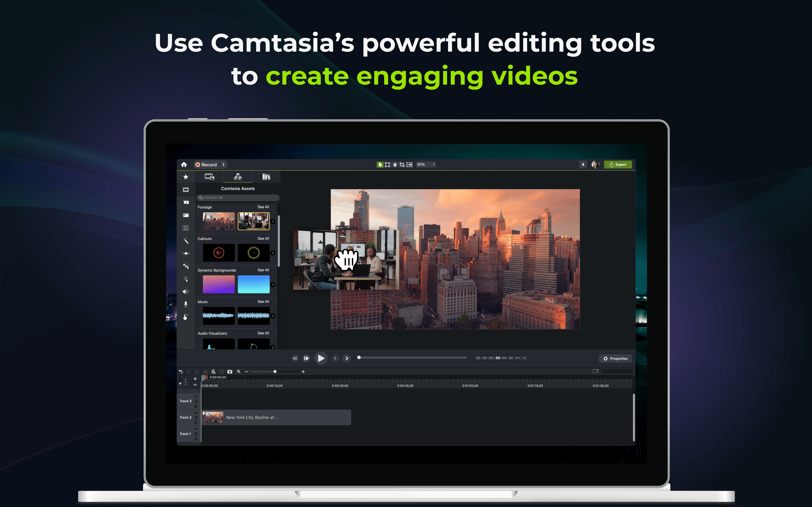This screenshot has width=812, height=507.
Task: Expand the Callouts section assets
Action: tap(262, 238)
